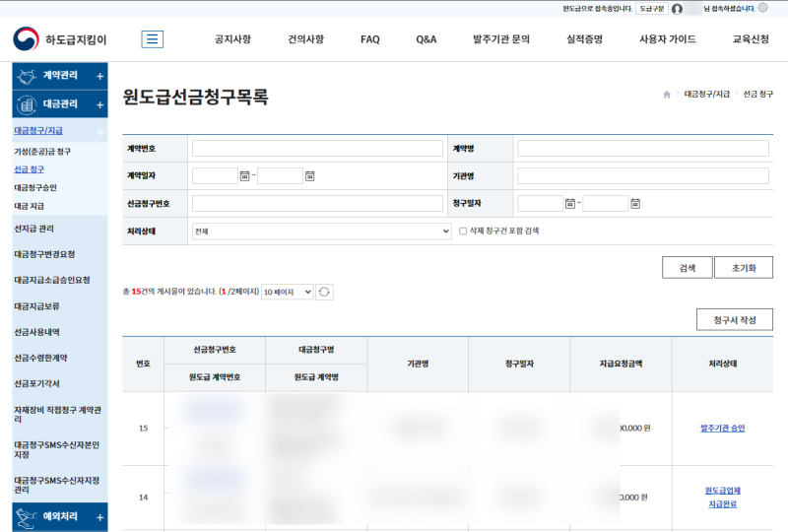
Task: Select 선지급 관리 in sidebar
Action: coord(34,229)
